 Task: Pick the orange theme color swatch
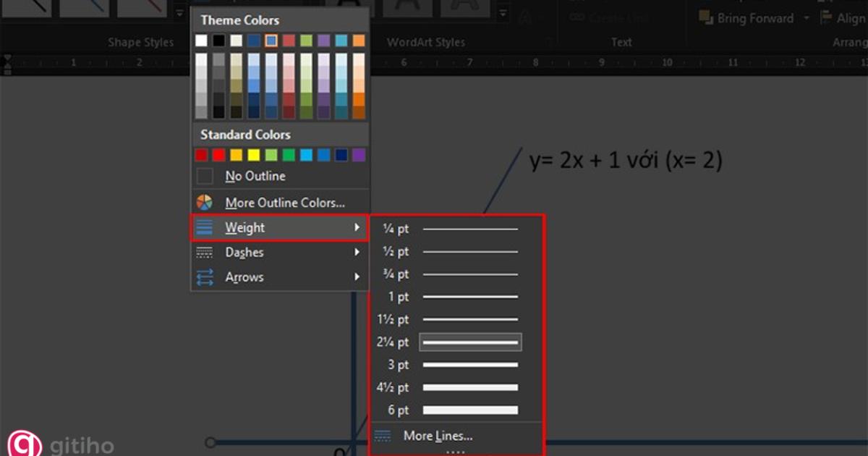359,41
